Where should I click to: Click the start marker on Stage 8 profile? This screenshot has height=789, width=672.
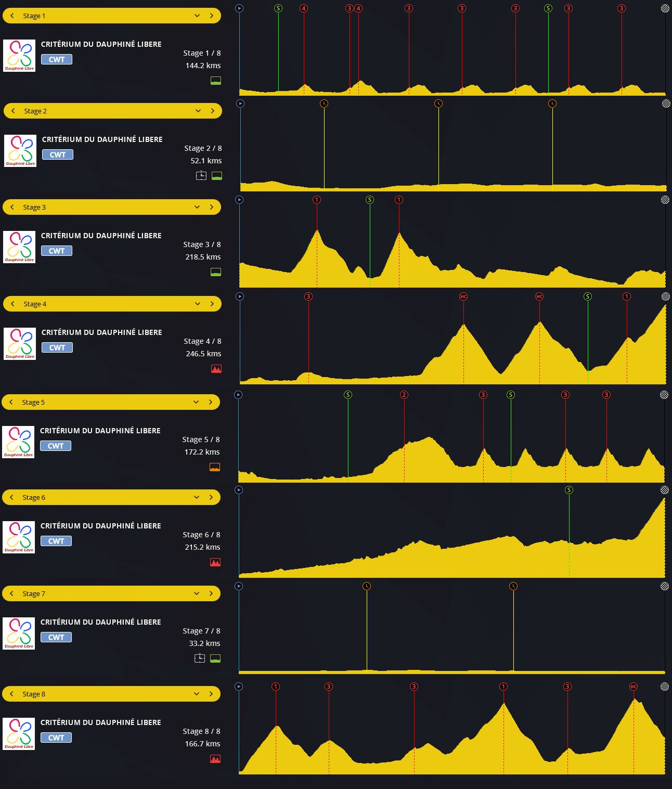click(x=239, y=687)
